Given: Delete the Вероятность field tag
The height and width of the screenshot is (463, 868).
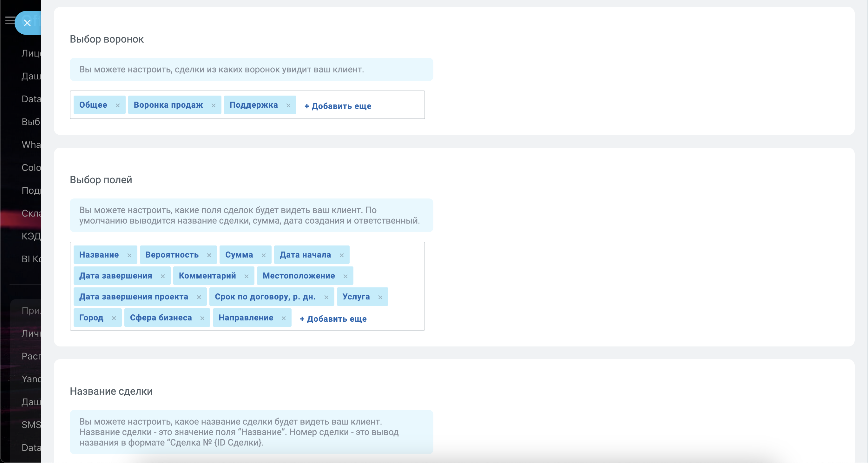Looking at the screenshot, I should [209, 255].
